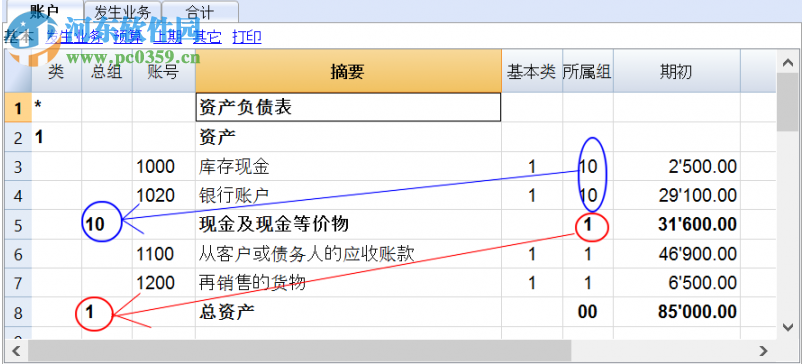Select the 类 value 1 beside 资产
The height and width of the screenshot is (364, 805).
tap(56, 137)
